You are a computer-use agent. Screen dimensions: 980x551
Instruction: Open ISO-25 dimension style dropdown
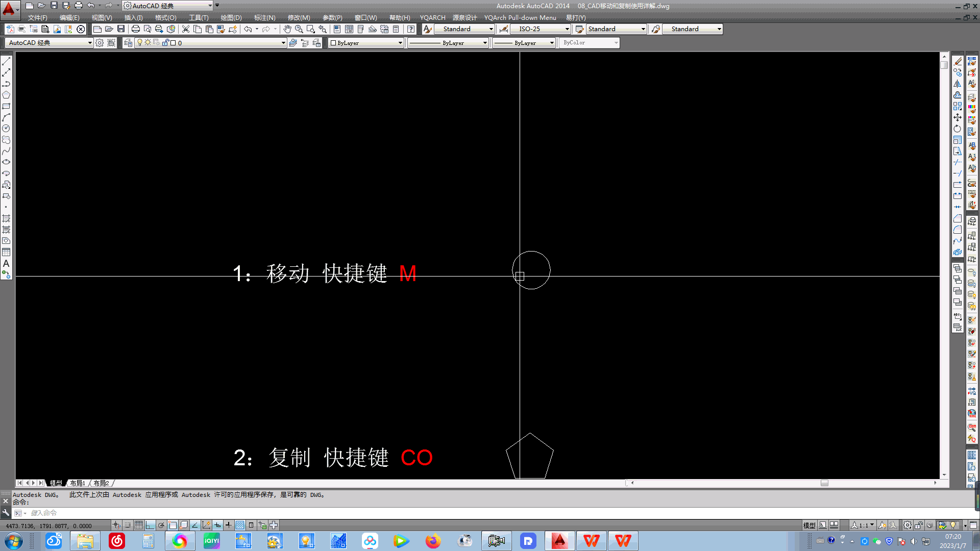point(566,29)
